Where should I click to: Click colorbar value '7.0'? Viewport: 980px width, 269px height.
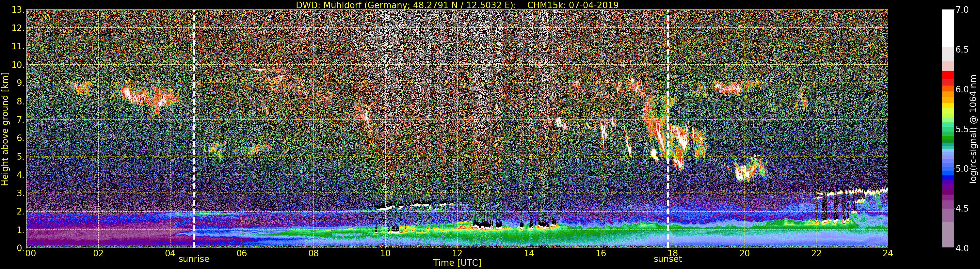[962, 10]
